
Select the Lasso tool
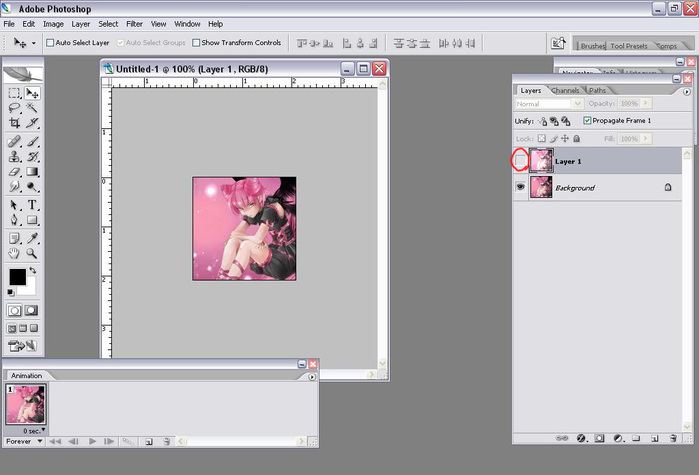point(14,107)
